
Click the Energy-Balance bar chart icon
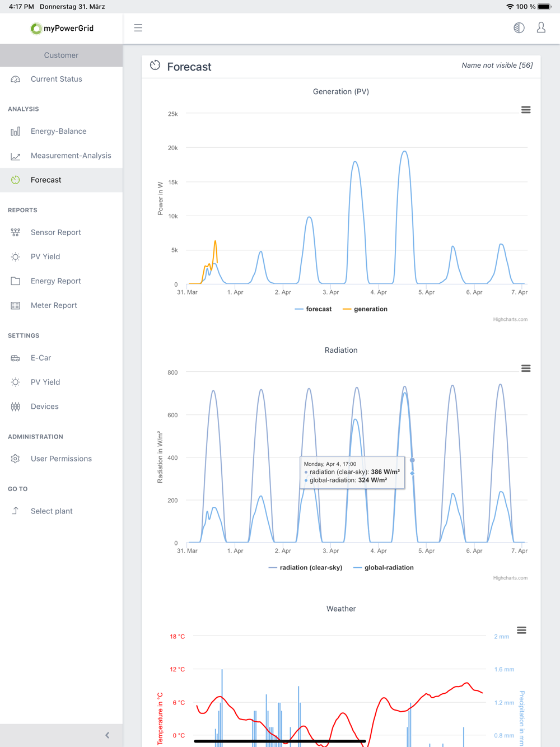(x=16, y=132)
